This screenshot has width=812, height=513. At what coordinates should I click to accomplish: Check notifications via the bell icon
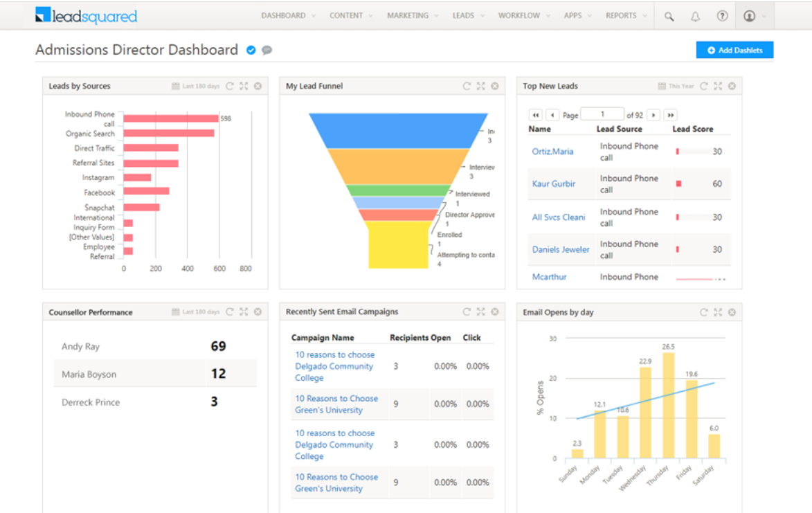(695, 15)
